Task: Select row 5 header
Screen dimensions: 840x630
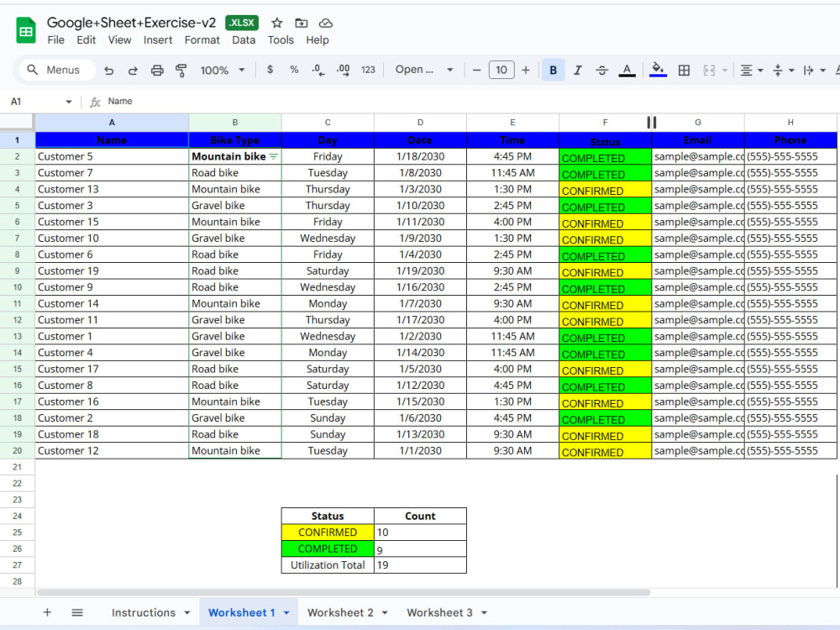Action: coord(17,206)
